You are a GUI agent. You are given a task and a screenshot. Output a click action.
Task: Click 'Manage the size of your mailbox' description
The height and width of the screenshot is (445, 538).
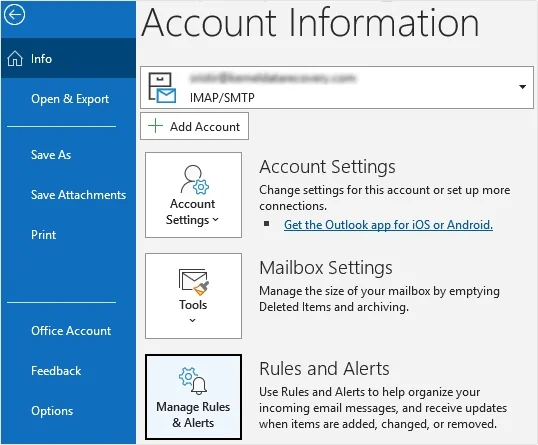click(x=379, y=299)
